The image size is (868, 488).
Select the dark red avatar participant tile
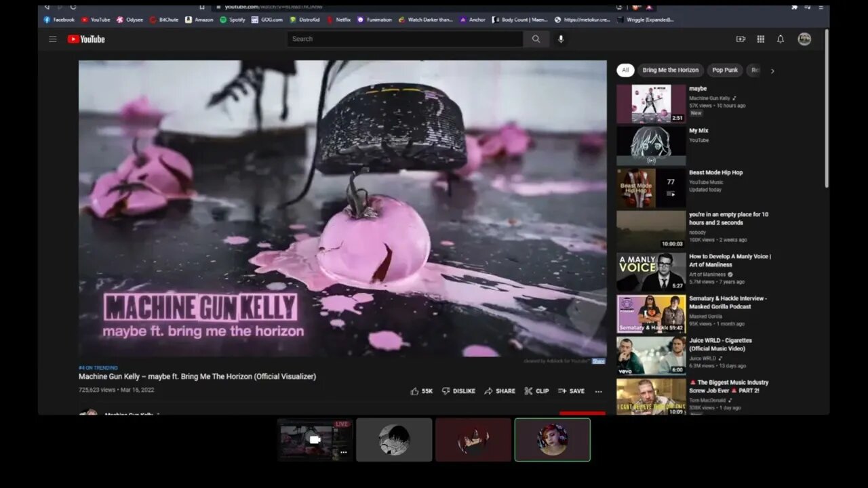pyautogui.click(x=473, y=440)
